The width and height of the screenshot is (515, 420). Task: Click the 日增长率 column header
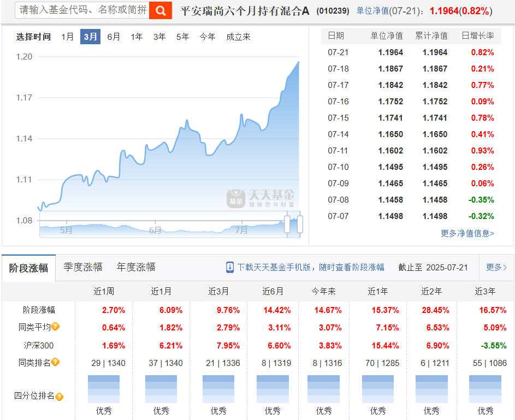(478, 36)
